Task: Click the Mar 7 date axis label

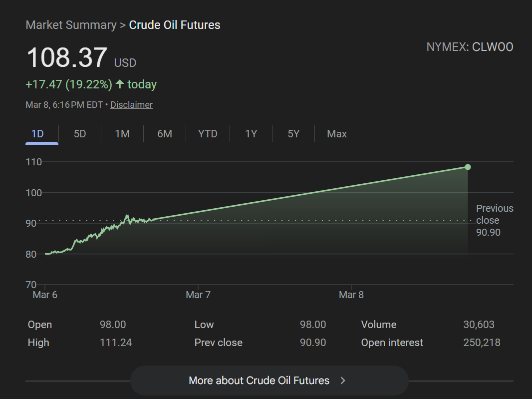Action: pyautogui.click(x=198, y=295)
